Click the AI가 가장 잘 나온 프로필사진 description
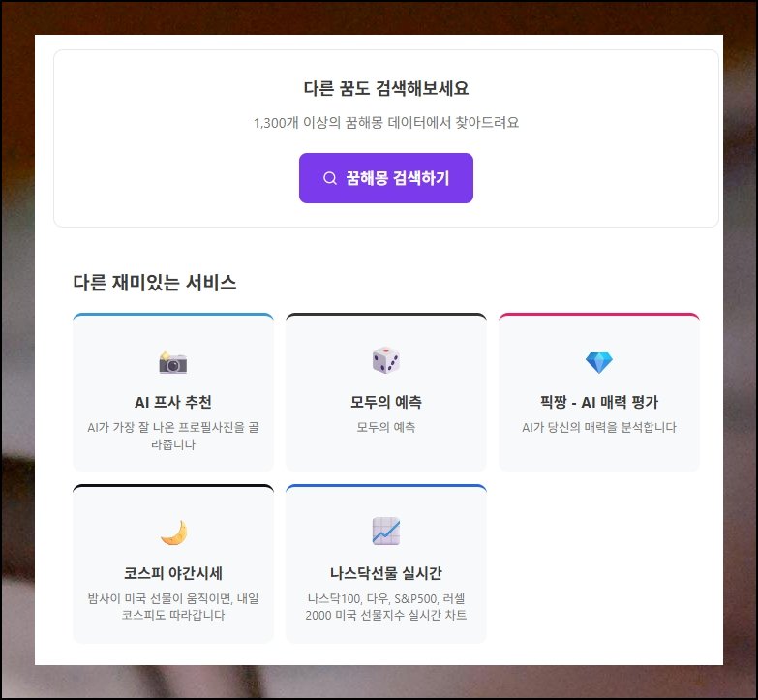This screenshot has width=758, height=700. pos(173,436)
